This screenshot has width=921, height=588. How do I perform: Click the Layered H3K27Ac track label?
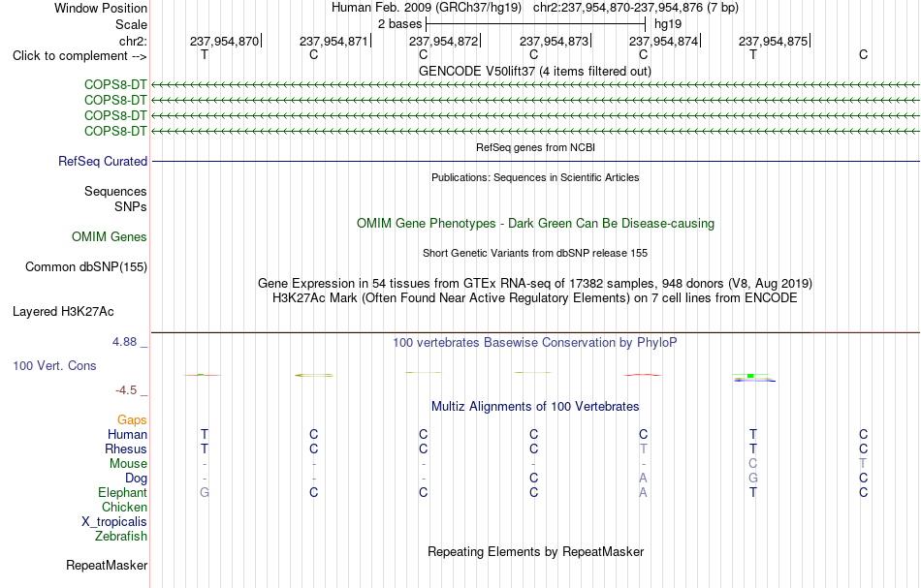[x=63, y=312]
